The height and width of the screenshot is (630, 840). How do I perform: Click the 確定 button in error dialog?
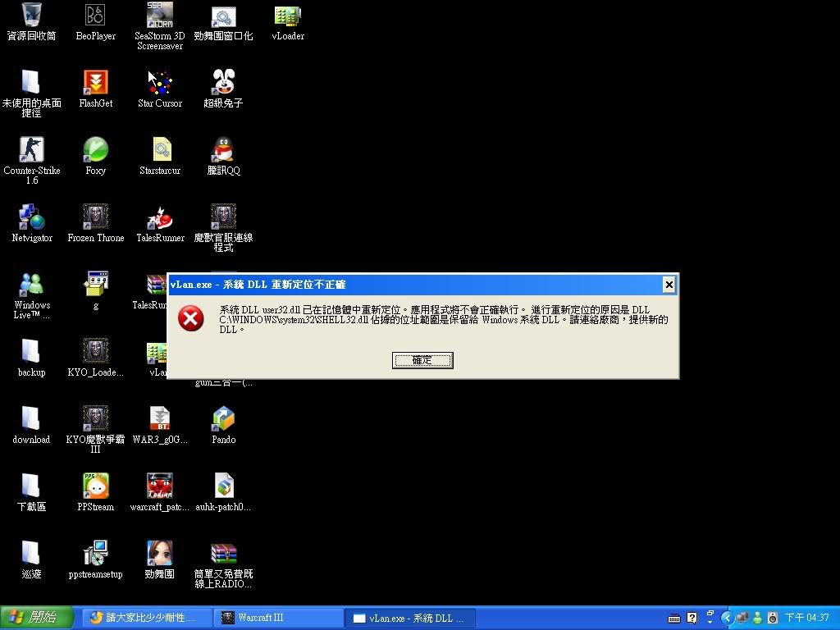(x=422, y=360)
